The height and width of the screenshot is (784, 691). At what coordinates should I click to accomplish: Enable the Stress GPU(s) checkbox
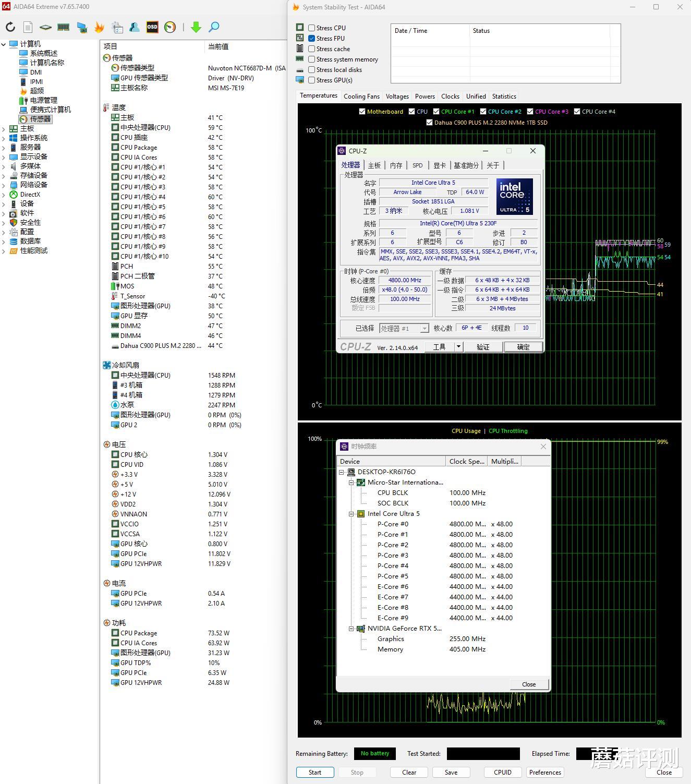point(311,80)
